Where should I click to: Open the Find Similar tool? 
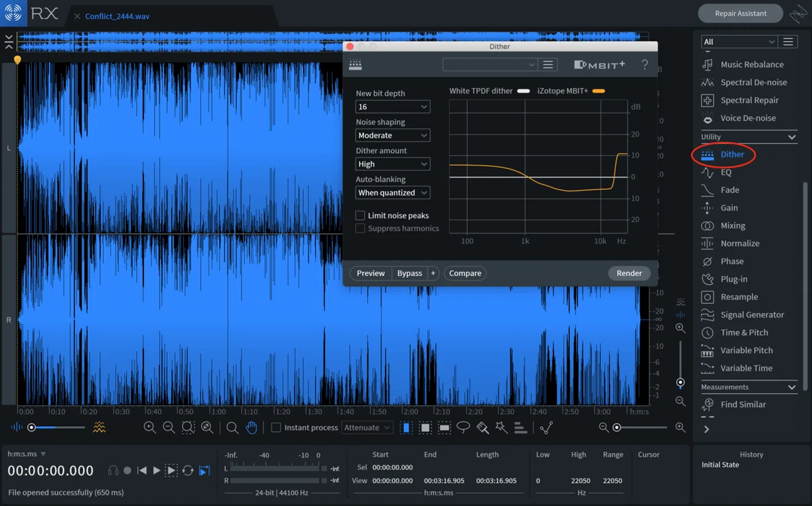734,405
